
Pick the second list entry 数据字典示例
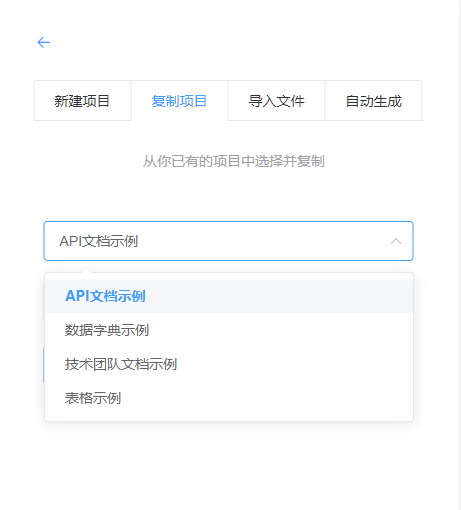point(229,330)
